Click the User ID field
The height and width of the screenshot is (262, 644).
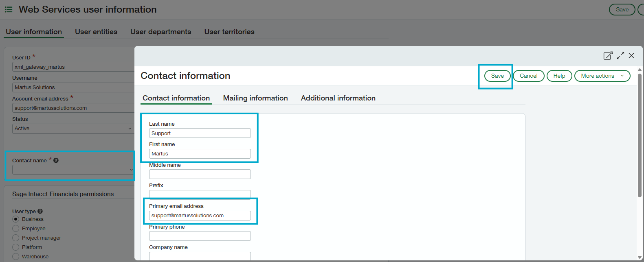73,67
